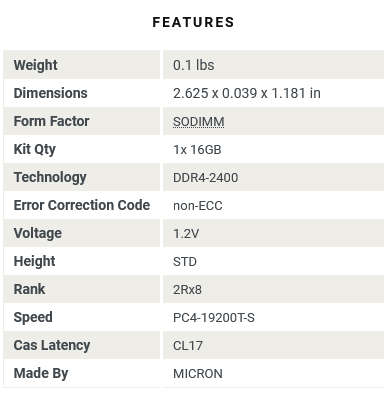Select the non-ECC value

tap(198, 206)
